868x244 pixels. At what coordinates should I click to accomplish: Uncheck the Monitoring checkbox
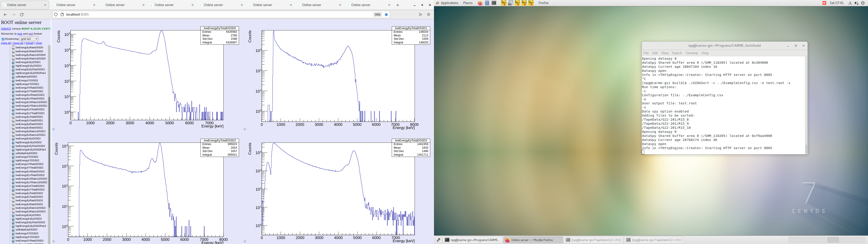coord(3,39)
